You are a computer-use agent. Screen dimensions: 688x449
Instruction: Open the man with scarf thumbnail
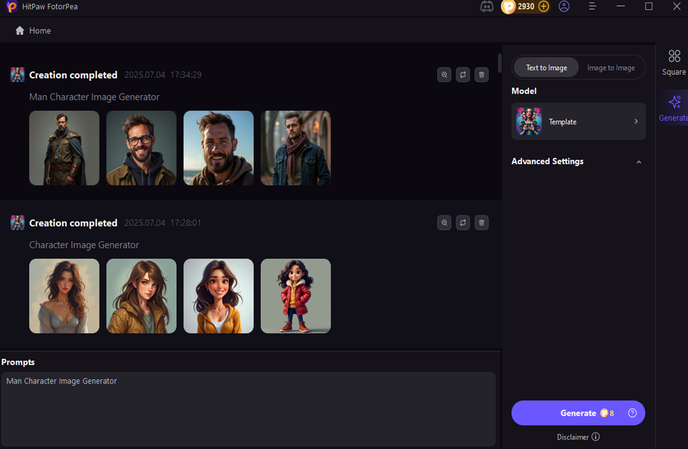pyautogui.click(x=296, y=148)
